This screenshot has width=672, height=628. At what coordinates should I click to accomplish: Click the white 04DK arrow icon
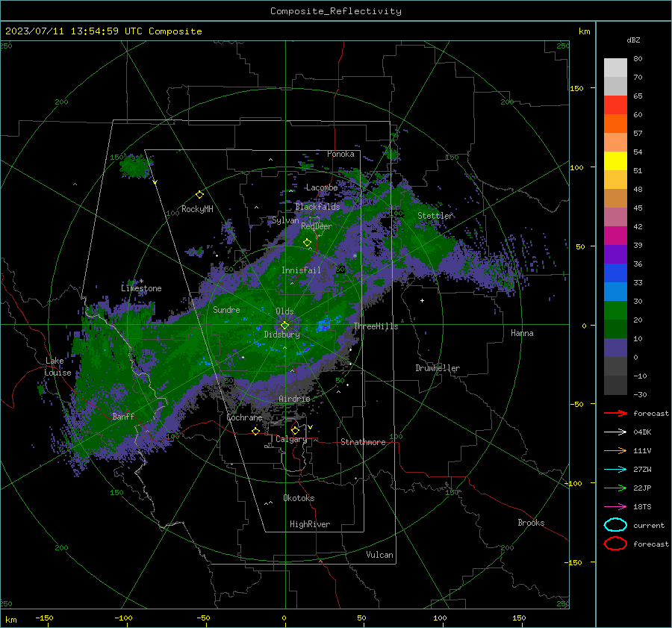click(x=615, y=432)
